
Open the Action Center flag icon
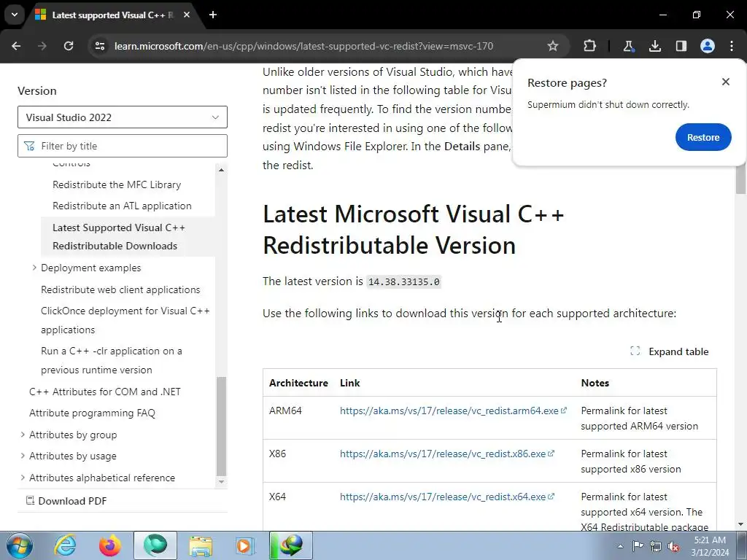(x=638, y=546)
